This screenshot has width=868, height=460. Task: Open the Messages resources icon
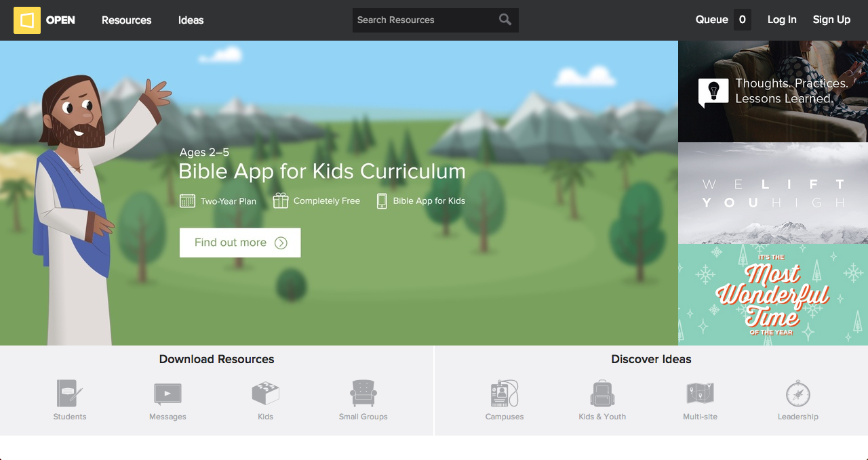click(x=167, y=394)
